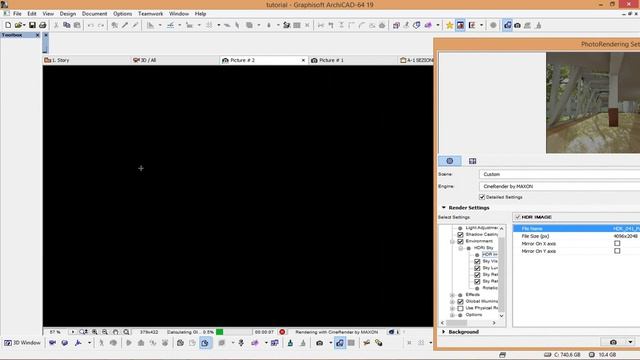This screenshot has width=640, height=360.
Task: Open the zoom percentage arrow in status bar
Action: tap(73, 332)
